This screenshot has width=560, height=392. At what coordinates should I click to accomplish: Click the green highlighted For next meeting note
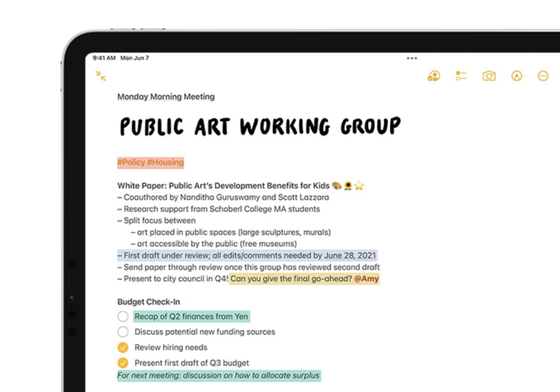click(218, 376)
